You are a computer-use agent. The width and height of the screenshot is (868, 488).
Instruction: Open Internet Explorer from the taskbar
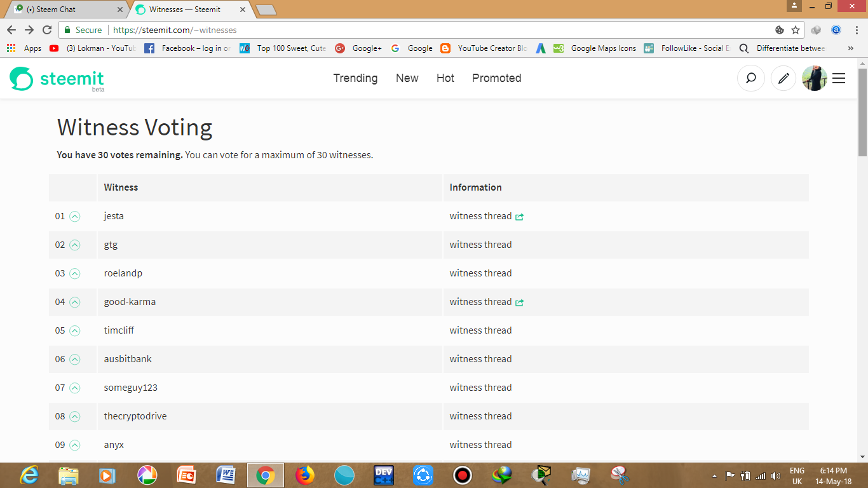click(29, 475)
